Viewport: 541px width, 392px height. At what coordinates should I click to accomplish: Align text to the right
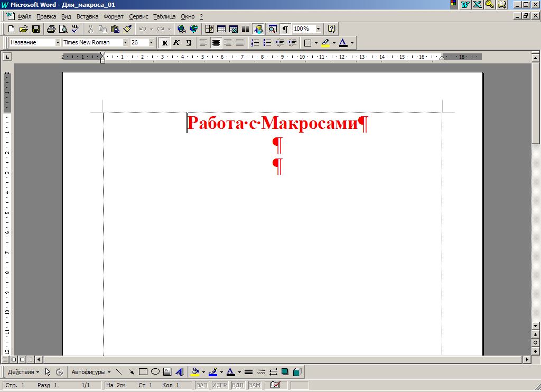coord(228,43)
